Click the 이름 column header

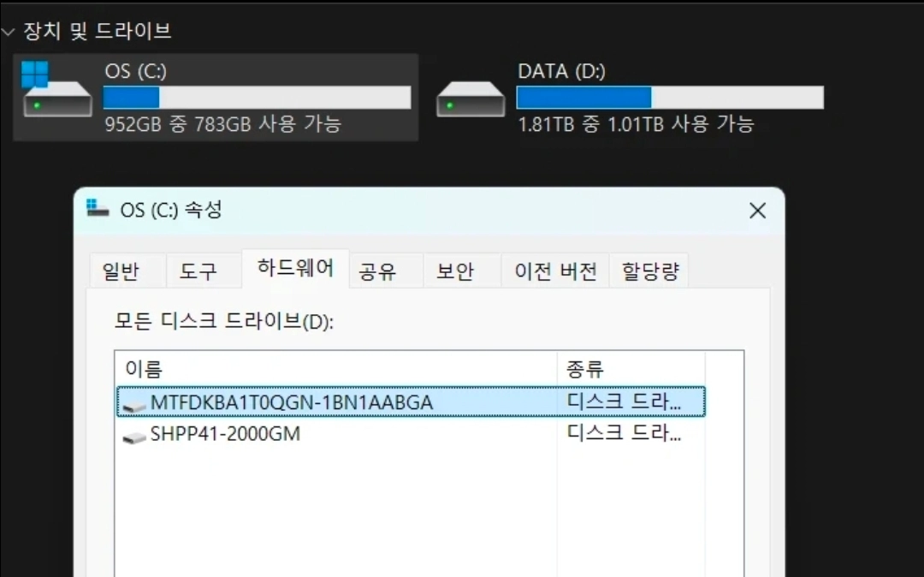(x=336, y=369)
